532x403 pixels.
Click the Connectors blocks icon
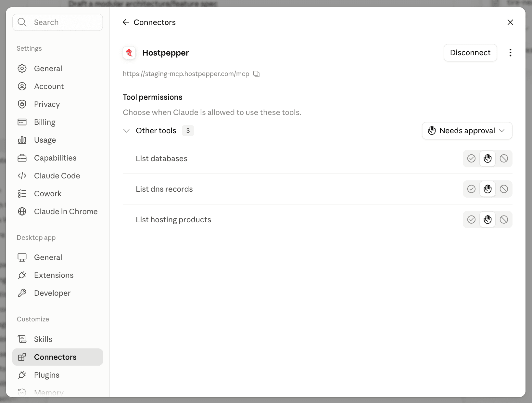coord(22,357)
